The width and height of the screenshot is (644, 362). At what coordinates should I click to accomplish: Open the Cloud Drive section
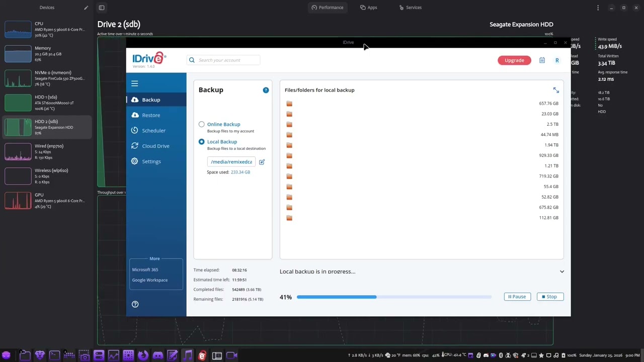(156, 146)
